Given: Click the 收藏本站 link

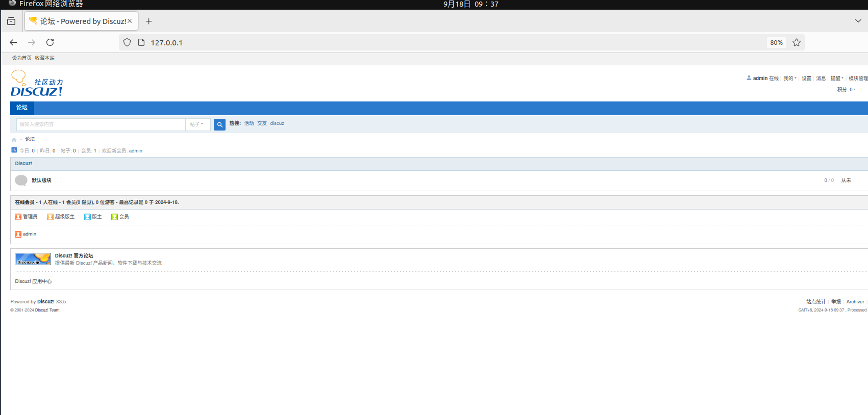Looking at the screenshot, I should click(45, 58).
